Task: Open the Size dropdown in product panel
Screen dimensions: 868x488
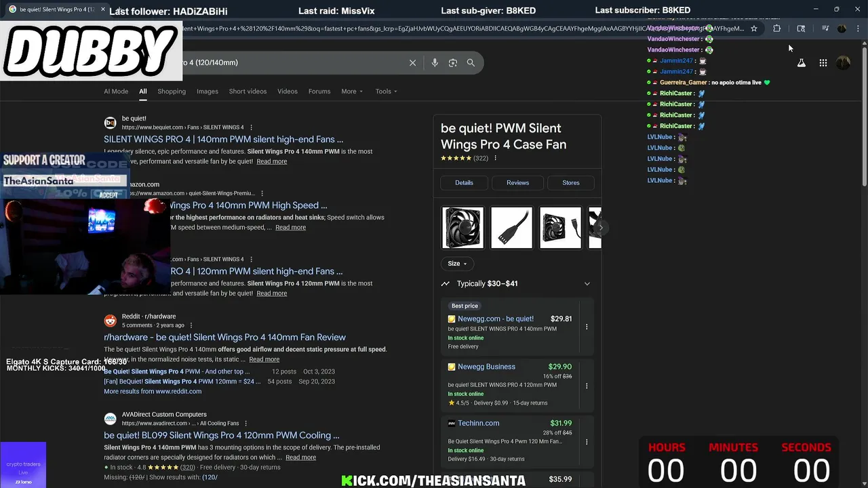Action: pyautogui.click(x=458, y=264)
